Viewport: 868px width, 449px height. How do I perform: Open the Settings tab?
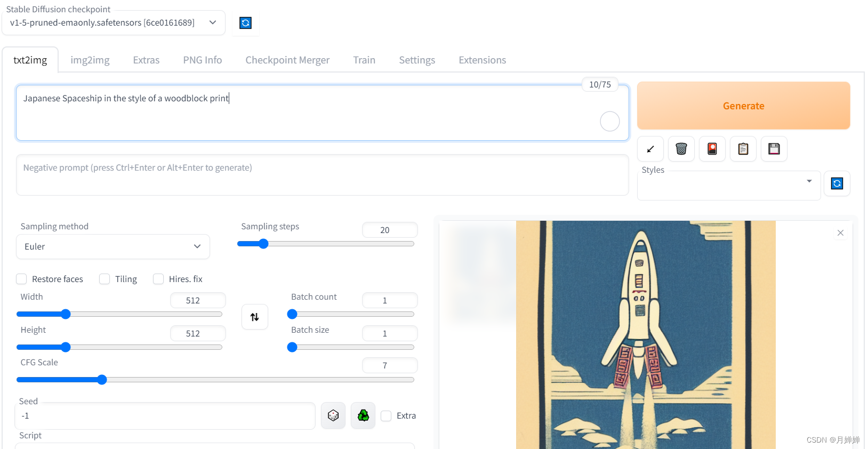pyautogui.click(x=417, y=60)
